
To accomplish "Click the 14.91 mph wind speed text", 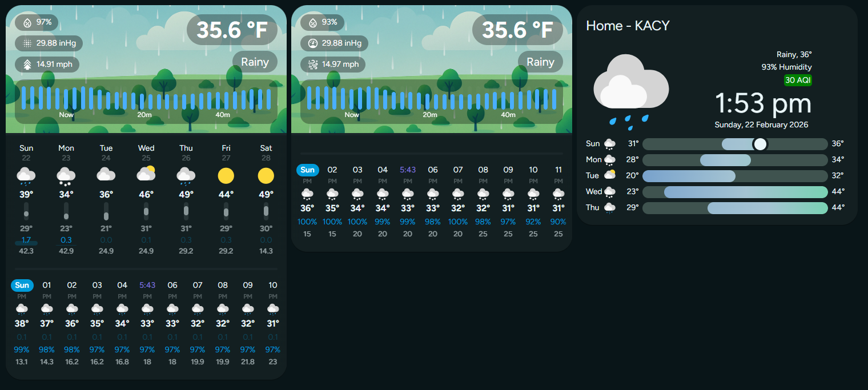I will pyautogui.click(x=55, y=65).
